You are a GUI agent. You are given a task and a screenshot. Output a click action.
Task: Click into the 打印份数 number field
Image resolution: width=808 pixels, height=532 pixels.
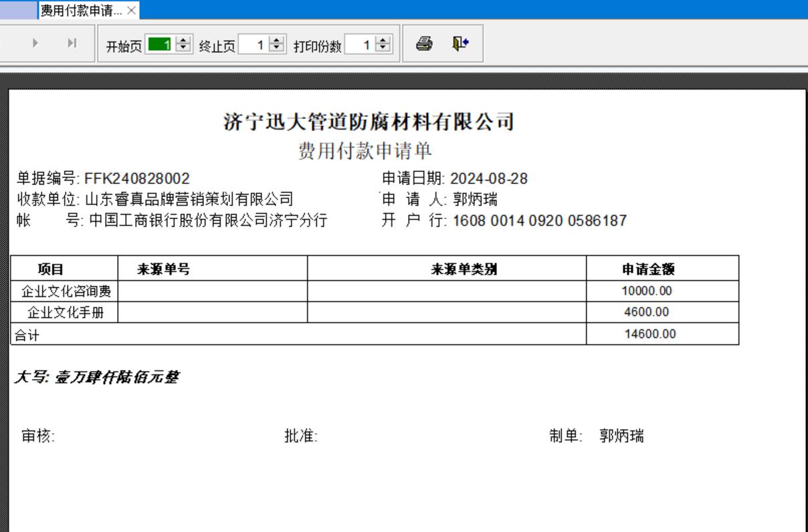[x=360, y=45]
